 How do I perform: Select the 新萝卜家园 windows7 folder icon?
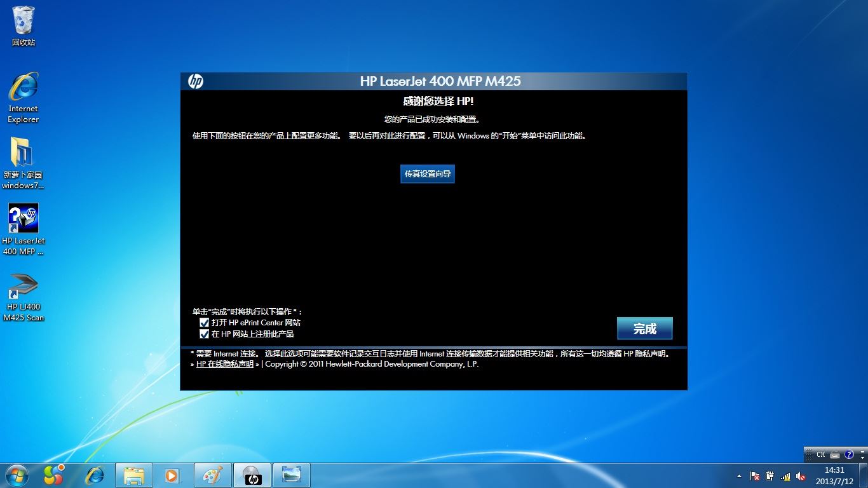coord(23,163)
